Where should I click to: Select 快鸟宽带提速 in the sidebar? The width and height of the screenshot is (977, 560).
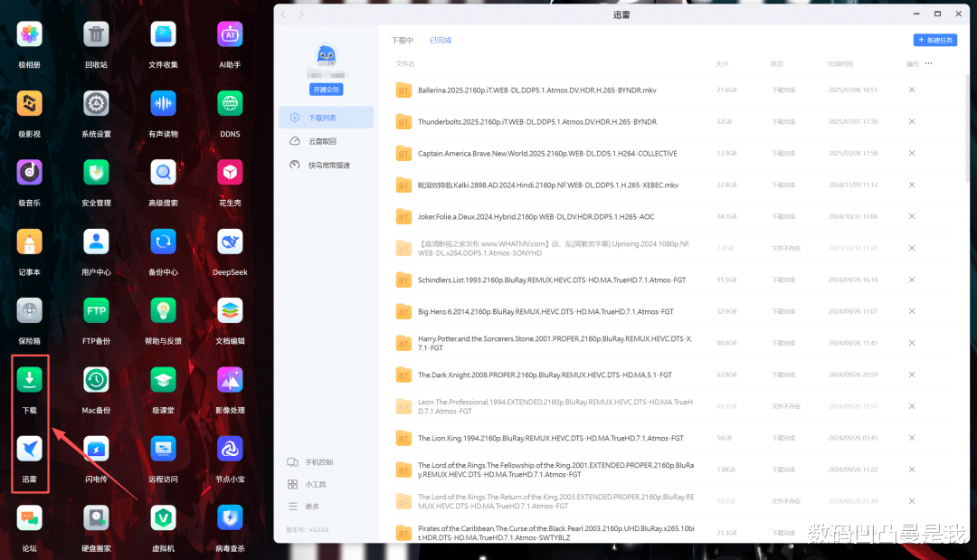pos(327,165)
